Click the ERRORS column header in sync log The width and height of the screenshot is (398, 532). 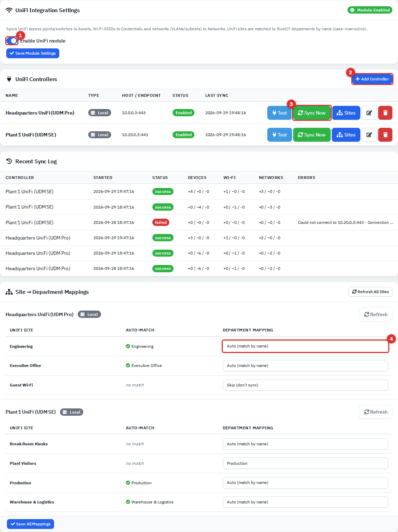click(306, 178)
